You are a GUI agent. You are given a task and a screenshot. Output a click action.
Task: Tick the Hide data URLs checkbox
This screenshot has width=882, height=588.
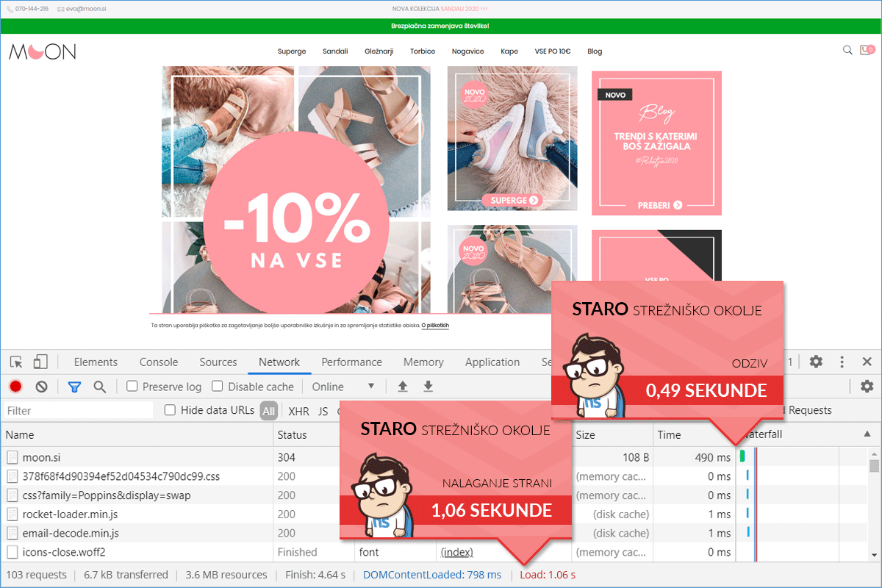(171, 410)
